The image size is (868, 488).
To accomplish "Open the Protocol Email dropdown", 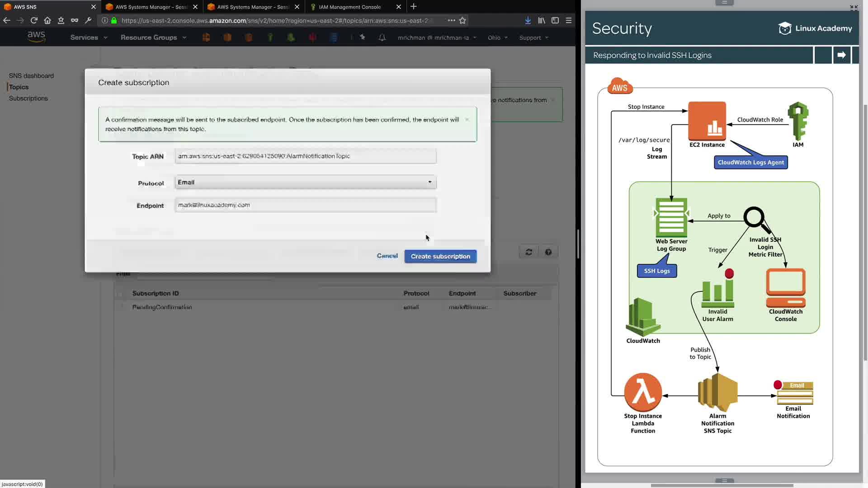I will (x=305, y=182).
